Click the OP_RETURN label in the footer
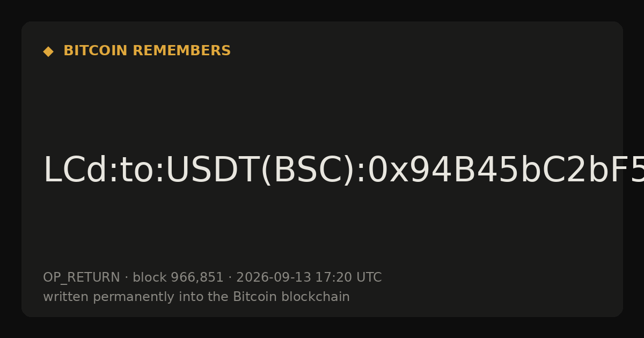The height and width of the screenshot is (338, 644). 82,277
